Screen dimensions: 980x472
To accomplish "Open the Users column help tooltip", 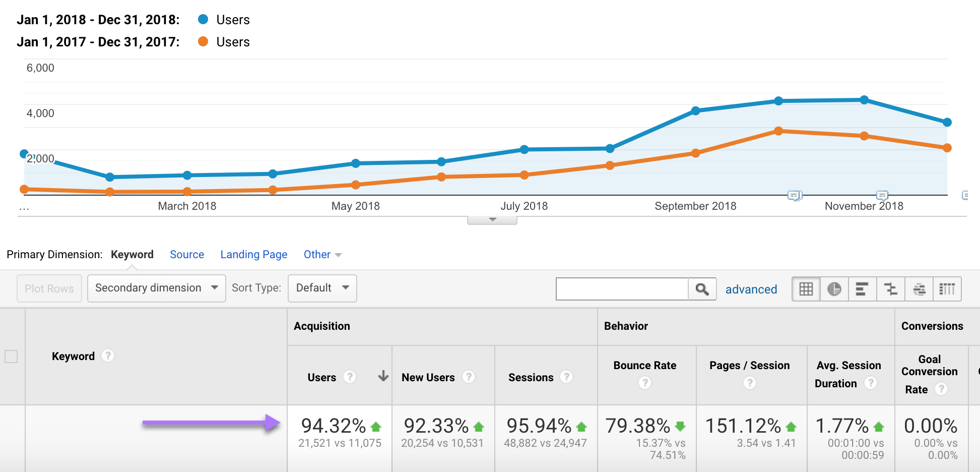I will pyautogui.click(x=350, y=377).
